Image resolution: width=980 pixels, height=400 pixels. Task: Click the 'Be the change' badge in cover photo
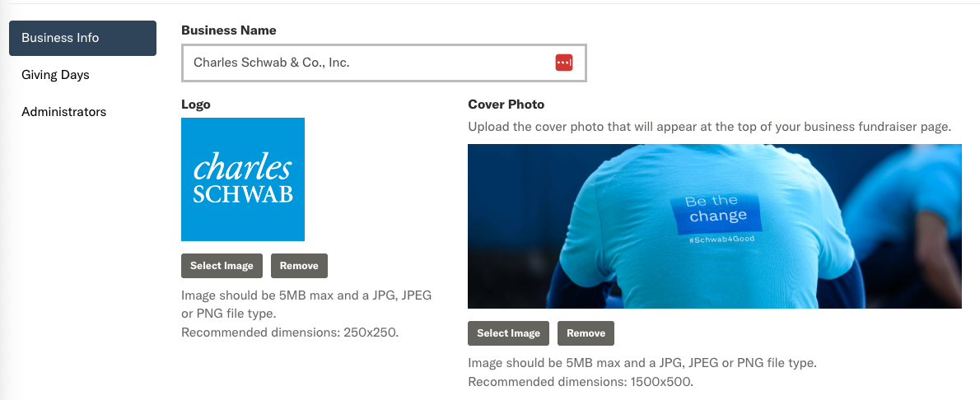coord(716,210)
